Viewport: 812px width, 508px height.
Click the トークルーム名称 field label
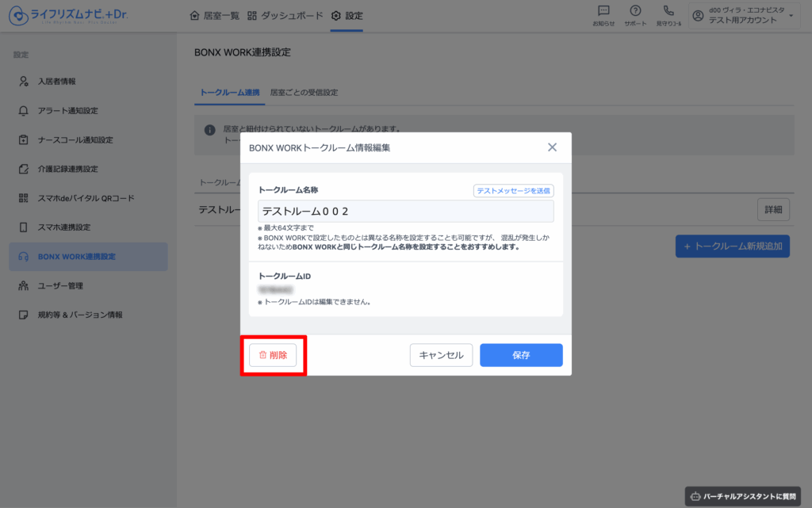click(x=288, y=190)
